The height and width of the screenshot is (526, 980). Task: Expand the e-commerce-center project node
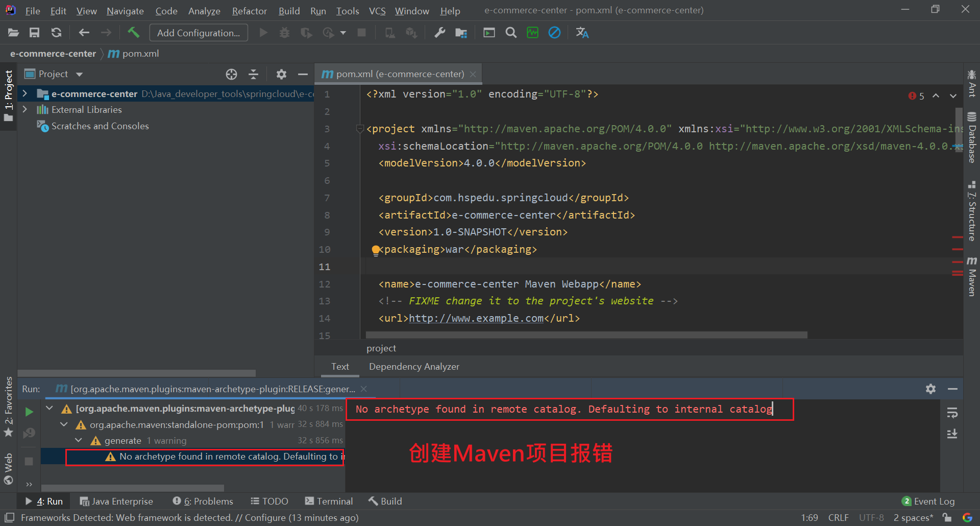24,93
